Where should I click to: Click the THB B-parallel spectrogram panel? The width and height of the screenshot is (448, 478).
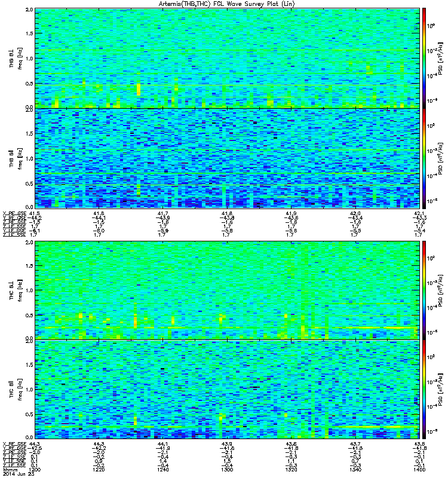coord(228,158)
